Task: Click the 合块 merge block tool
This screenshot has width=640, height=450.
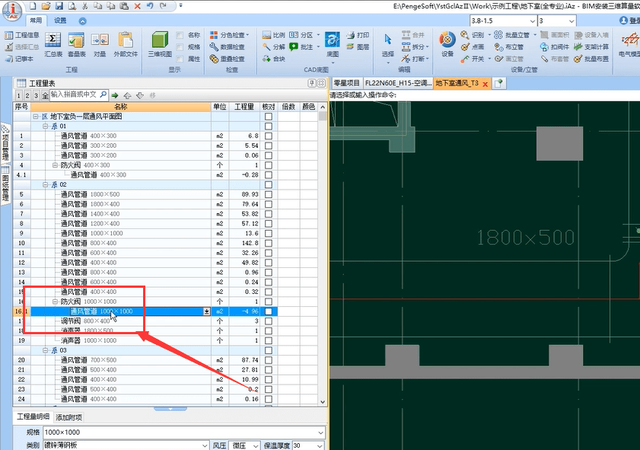Action: 273,59
